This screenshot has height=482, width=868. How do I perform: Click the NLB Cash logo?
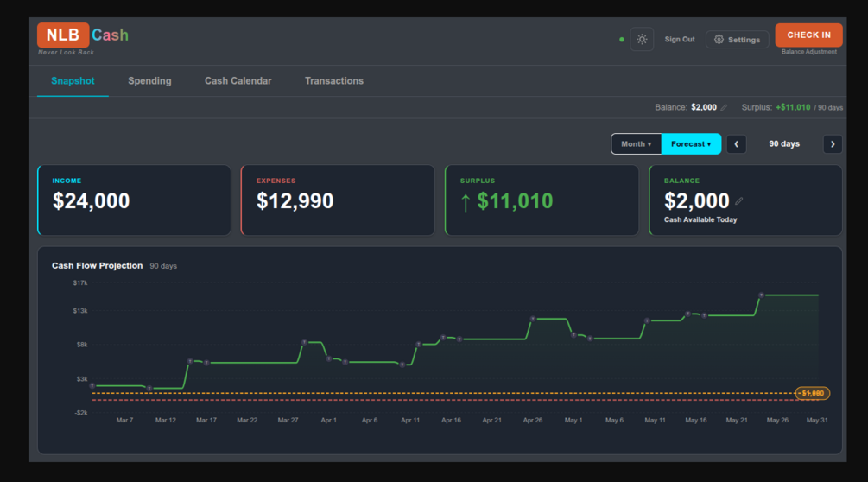[x=83, y=35]
